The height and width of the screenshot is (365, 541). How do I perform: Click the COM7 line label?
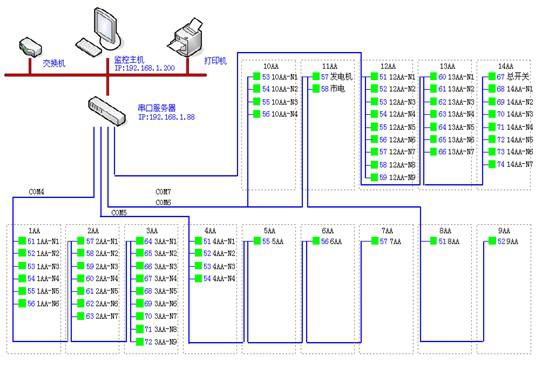pyautogui.click(x=163, y=191)
